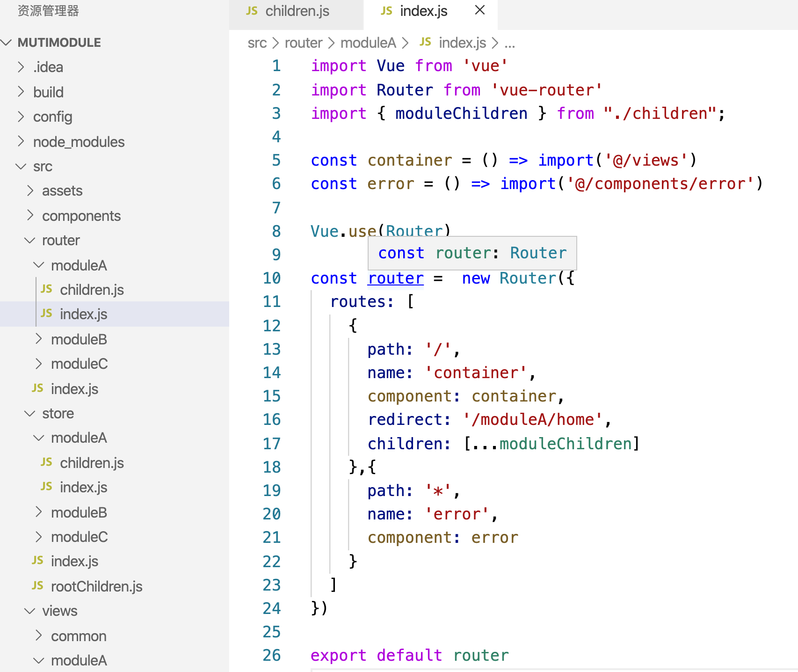The width and height of the screenshot is (798, 672).
Task: Expand the assets folder
Action: click(30, 190)
